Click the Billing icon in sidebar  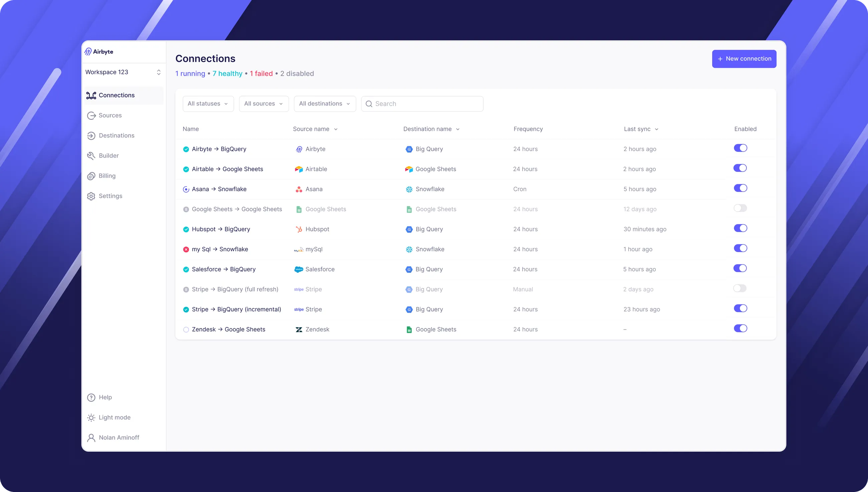pos(91,176)
